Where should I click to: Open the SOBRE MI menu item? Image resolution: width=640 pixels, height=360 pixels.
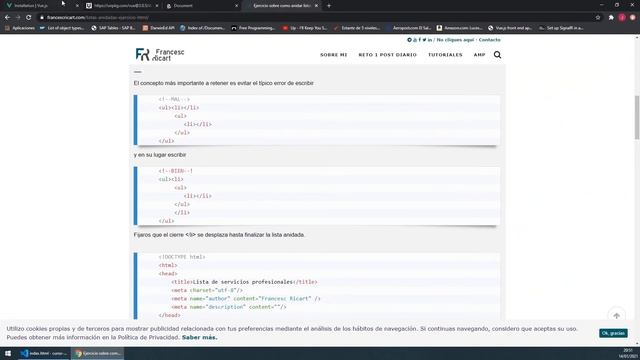point(333,55)
